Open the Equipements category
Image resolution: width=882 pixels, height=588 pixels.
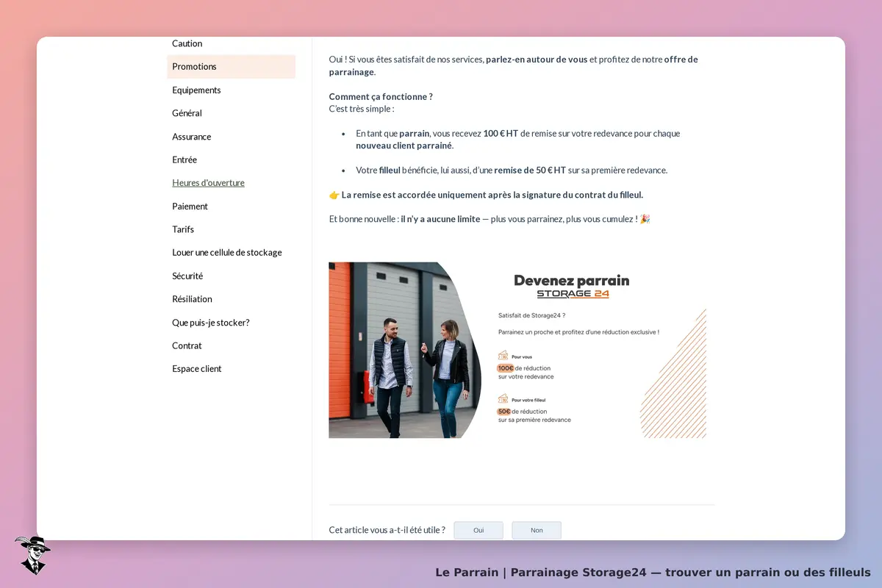click(196, 90)
